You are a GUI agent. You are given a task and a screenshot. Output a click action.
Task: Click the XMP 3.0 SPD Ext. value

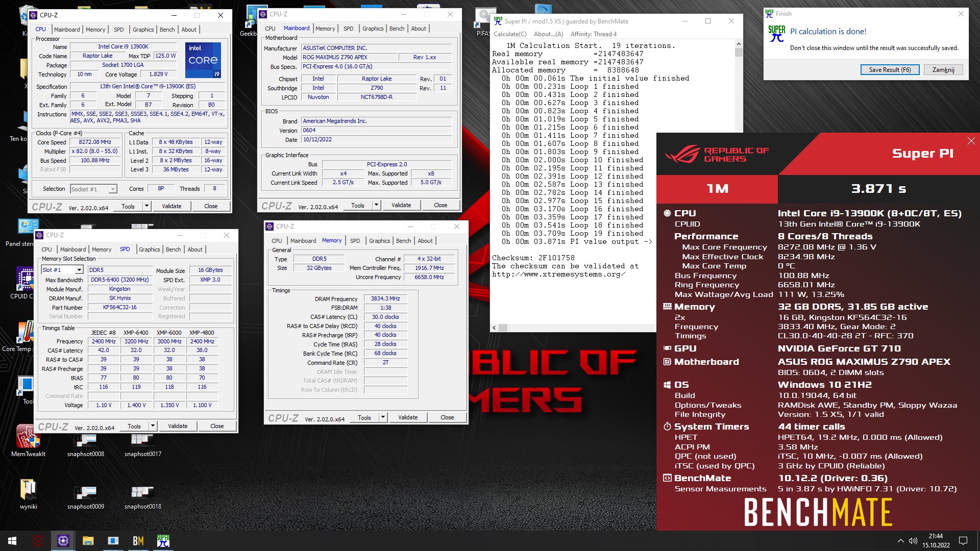(x=210, y=280)
